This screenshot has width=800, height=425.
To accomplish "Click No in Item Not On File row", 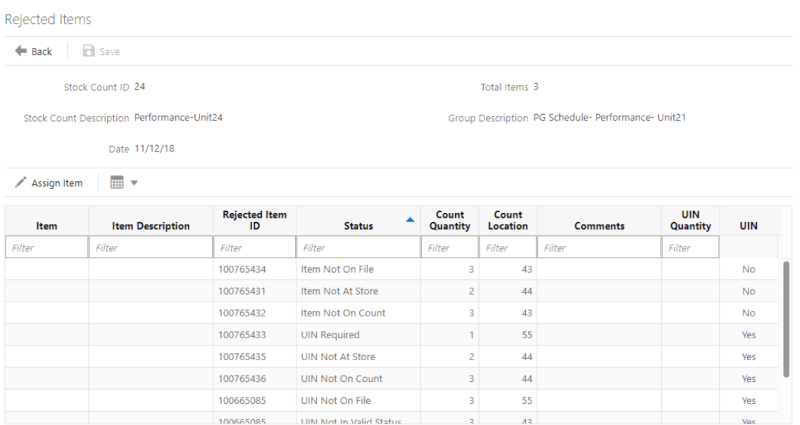I will [748, 269].
